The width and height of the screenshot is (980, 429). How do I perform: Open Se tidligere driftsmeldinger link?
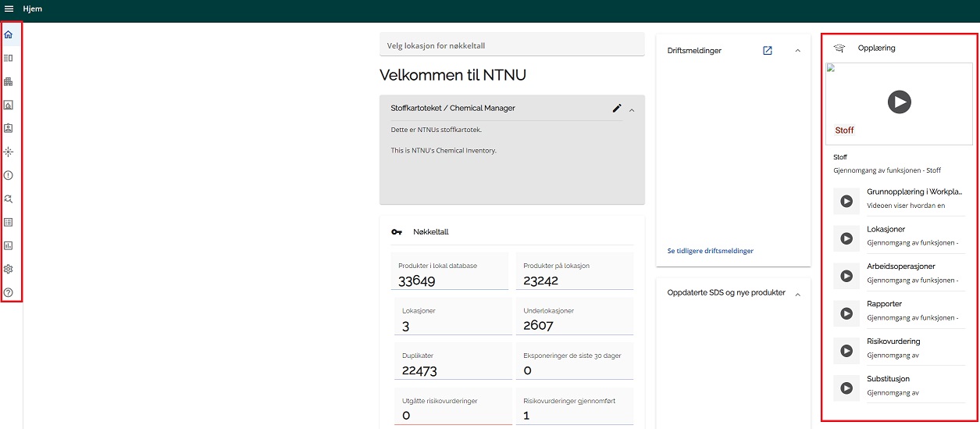[x=710, y=251]
